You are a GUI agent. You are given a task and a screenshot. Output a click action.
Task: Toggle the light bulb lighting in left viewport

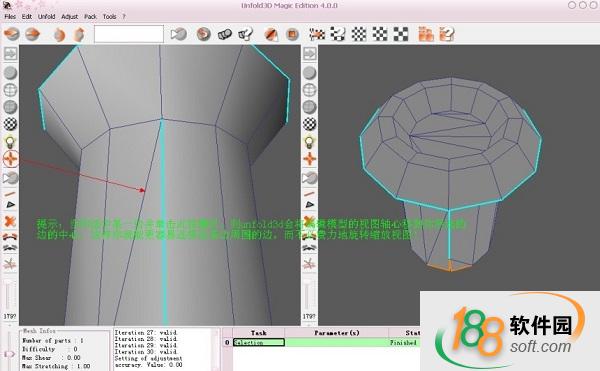point(10,142)
